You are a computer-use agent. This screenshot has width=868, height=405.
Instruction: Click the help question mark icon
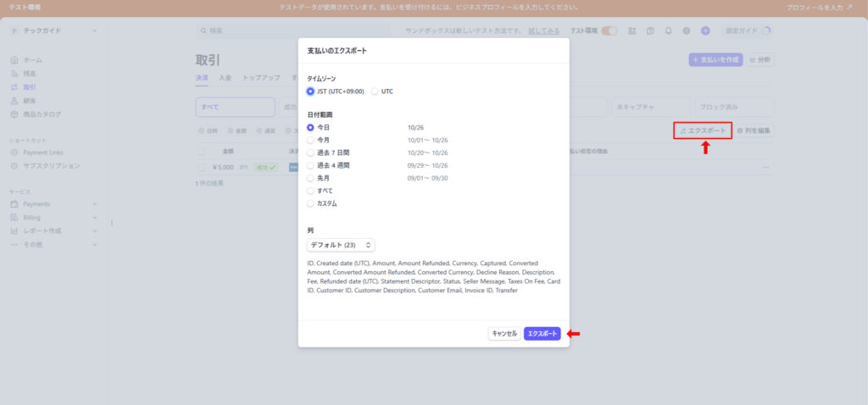(650, 31)
